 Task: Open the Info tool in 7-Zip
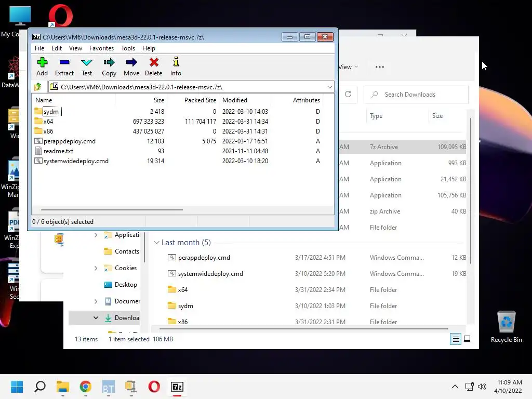pyautogui.click(x=176, y=67)
